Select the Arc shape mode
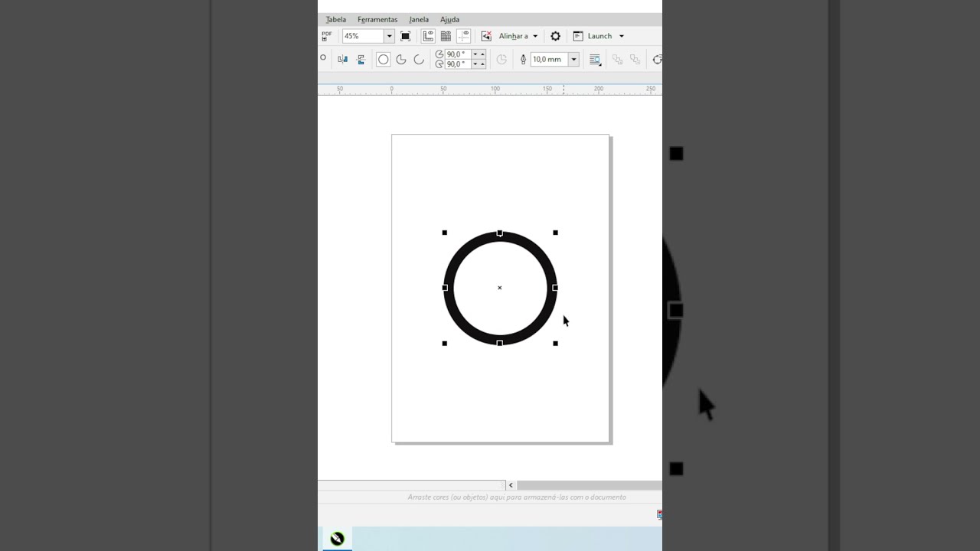The image size is (980, 551). pos(419,59)
